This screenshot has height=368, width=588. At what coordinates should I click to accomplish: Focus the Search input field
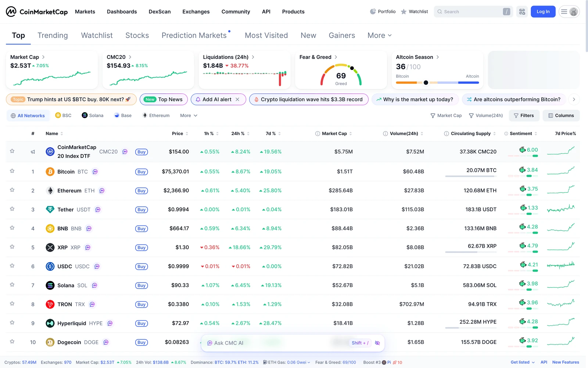pyautogui.click(x=473, y=12)
